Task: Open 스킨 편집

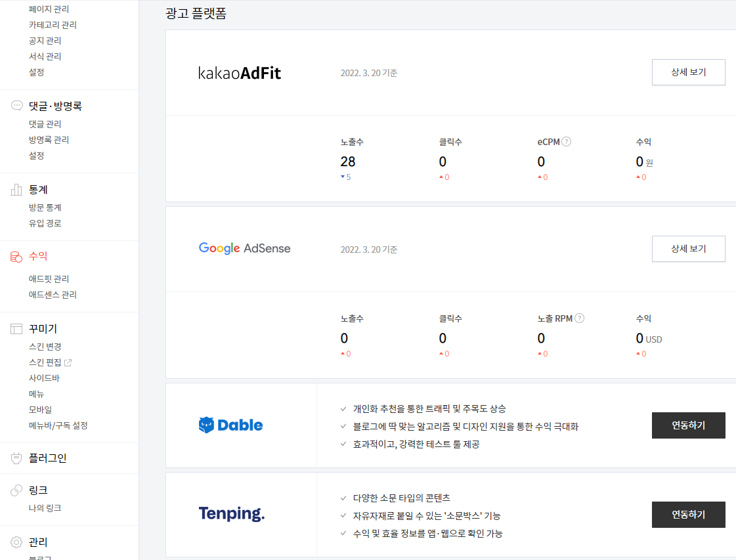Action: click(45, 362)
